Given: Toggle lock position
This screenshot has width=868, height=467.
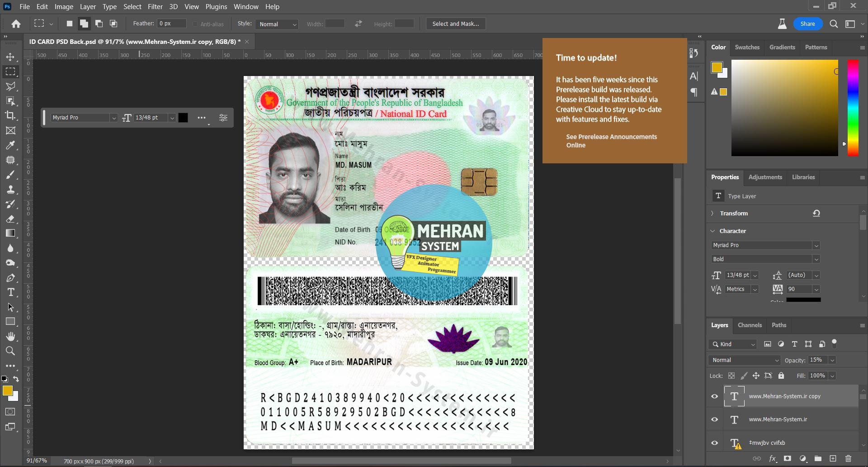Looking at the screenshot, I should tap(756, 376).
